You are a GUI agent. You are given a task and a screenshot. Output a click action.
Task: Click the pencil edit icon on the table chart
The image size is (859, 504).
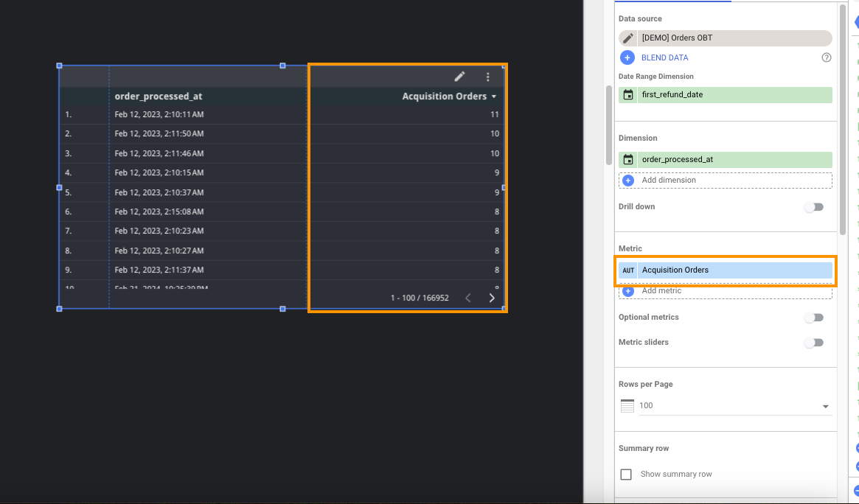pos(459,77)
